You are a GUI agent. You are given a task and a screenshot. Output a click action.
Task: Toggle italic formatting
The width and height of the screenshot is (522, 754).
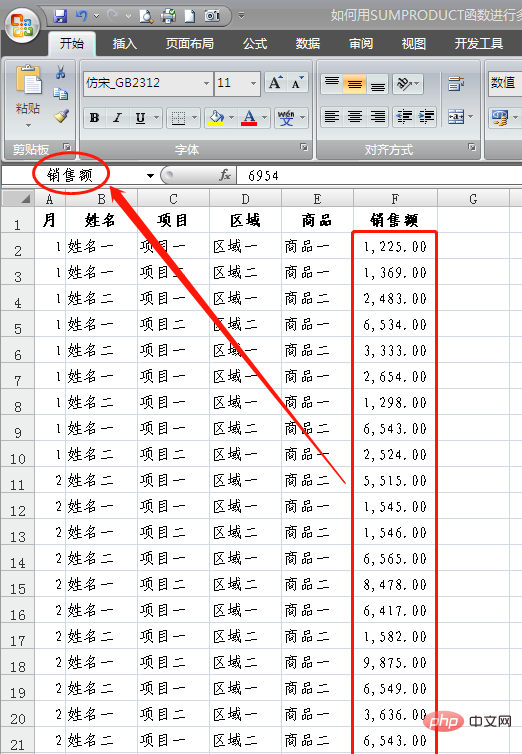[x=117, y=117]
